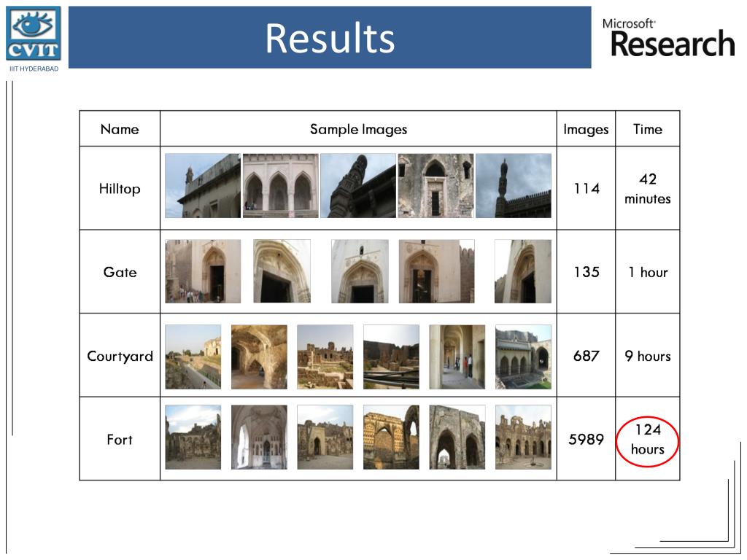Open Fort image of white arched interior

pos(259,437)
